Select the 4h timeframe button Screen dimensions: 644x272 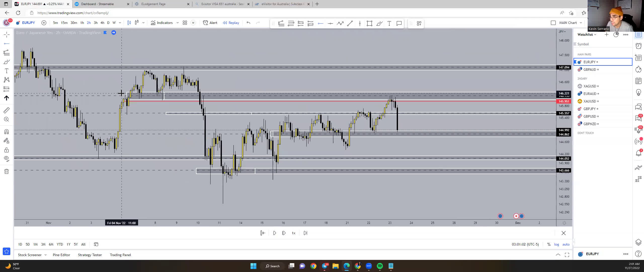102,23
